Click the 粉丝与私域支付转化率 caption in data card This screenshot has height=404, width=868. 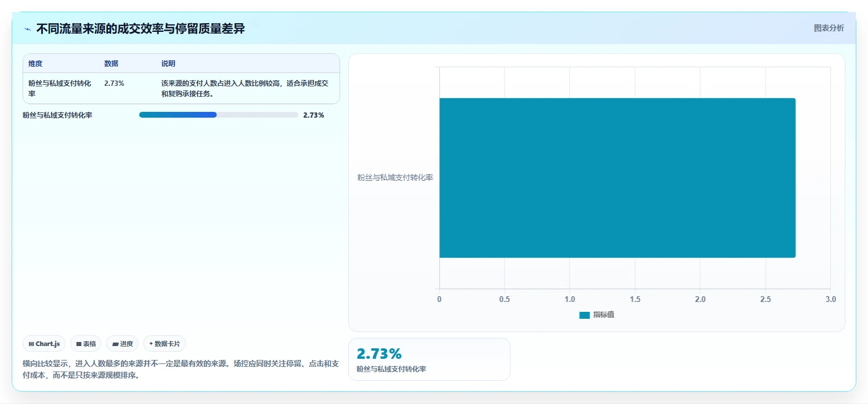coord(391,369)
